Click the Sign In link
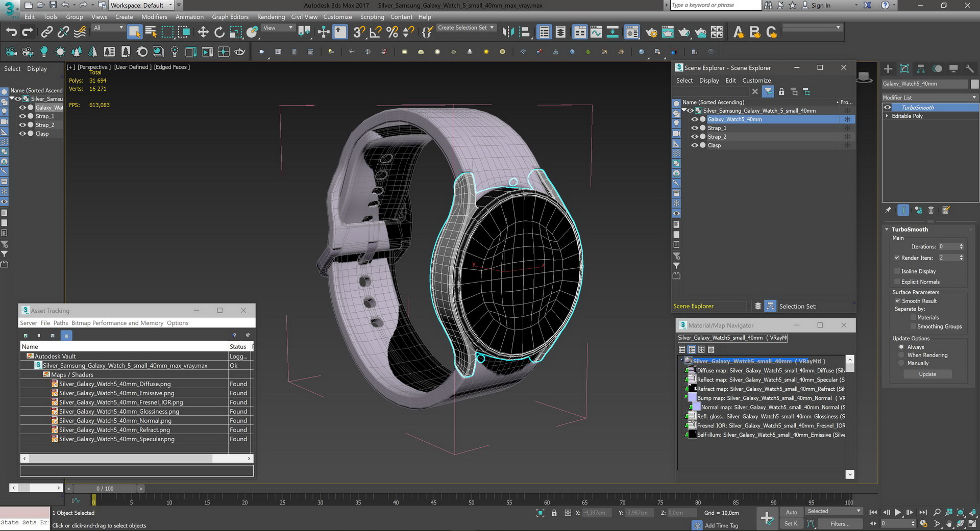The image size is (980, 531). coord(821,5)
